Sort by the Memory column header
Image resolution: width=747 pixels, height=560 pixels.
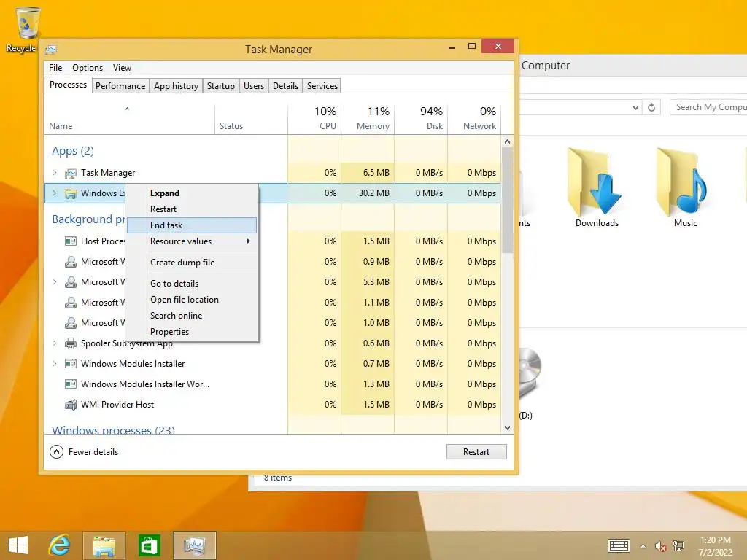tap(368, 118)
